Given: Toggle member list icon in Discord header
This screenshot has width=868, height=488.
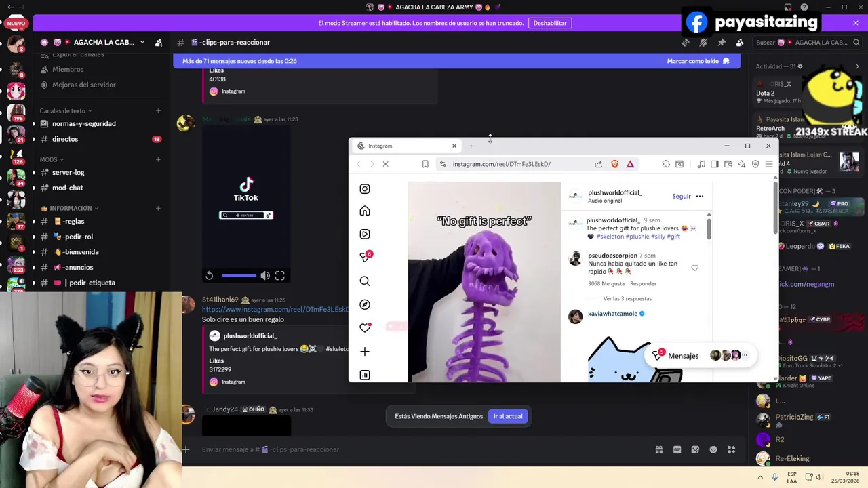Looking at the screenshot, I should tap(740, 42).
